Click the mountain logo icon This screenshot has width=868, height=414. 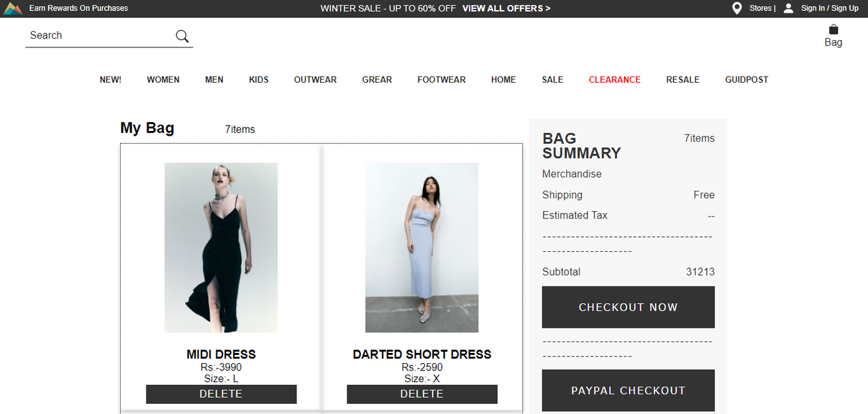(x=13, y=8)
